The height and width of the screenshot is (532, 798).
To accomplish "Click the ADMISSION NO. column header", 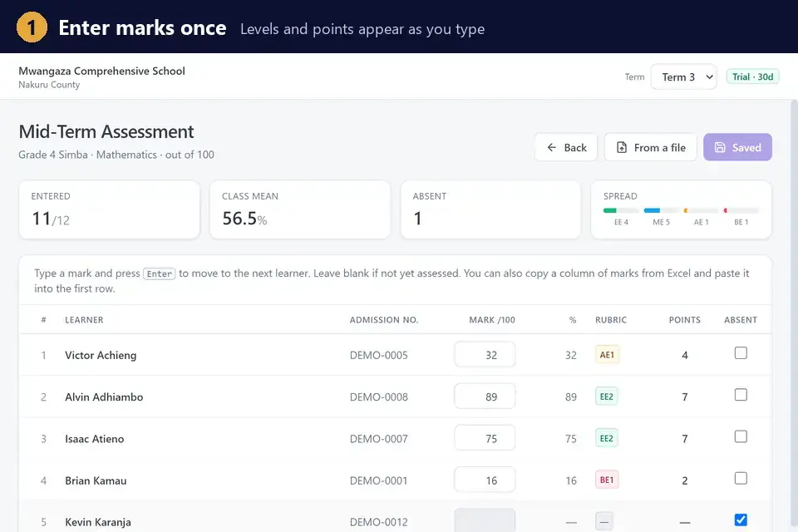I will pos(384,320).
